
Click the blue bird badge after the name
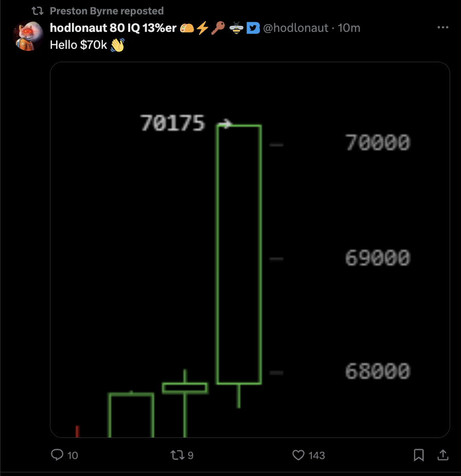click(x=253, y=28)
